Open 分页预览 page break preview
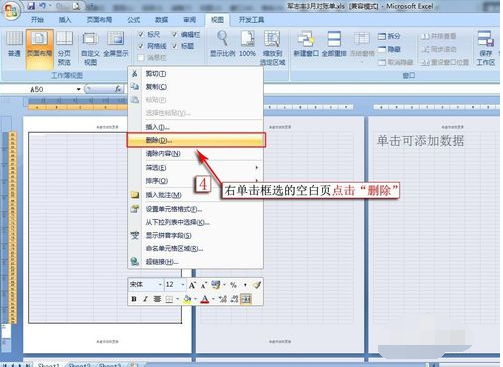Image resolution: width=503 pixels, height=367 pixels. click(x=64, y=48)
